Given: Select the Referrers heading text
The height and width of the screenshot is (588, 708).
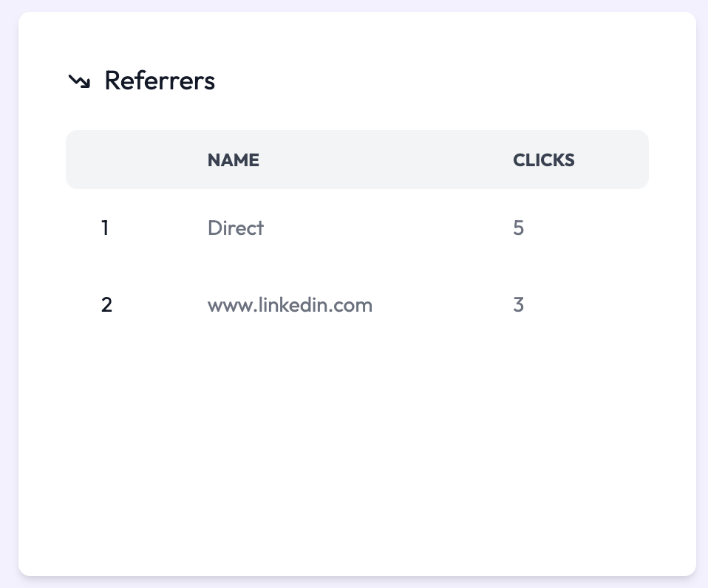Looking at the screenshot, I should [x=160, y=81].
